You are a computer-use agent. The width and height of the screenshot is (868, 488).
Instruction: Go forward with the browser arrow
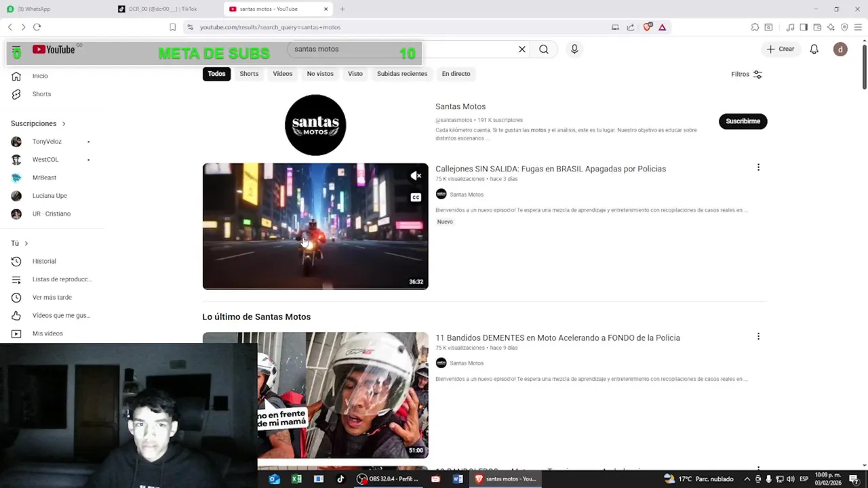(x=23, y=27)
